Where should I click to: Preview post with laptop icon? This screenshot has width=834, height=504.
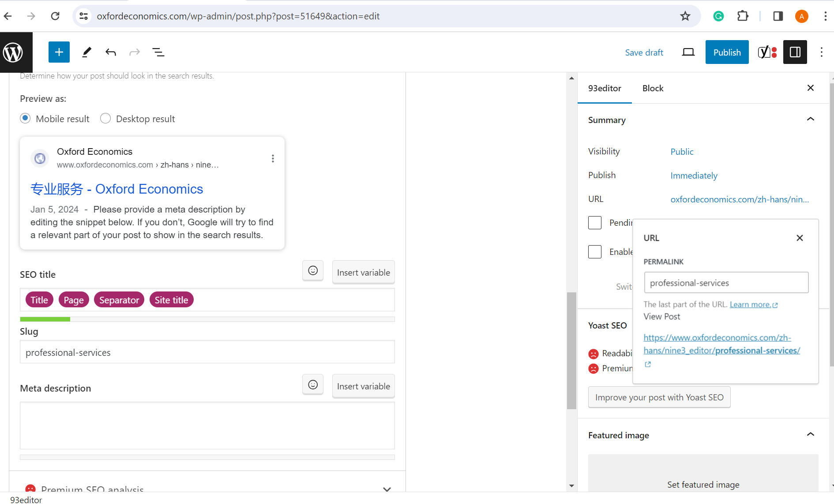(688, 52)
